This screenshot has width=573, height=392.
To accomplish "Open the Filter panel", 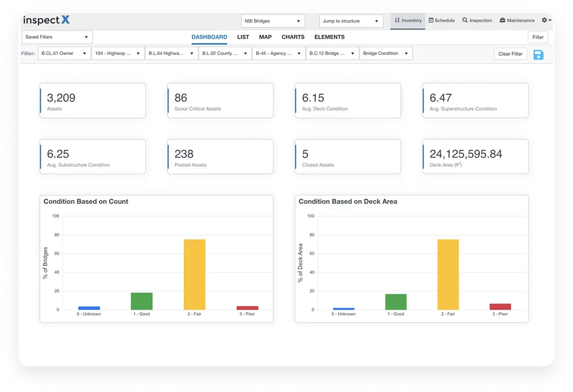I will point(537,37).
